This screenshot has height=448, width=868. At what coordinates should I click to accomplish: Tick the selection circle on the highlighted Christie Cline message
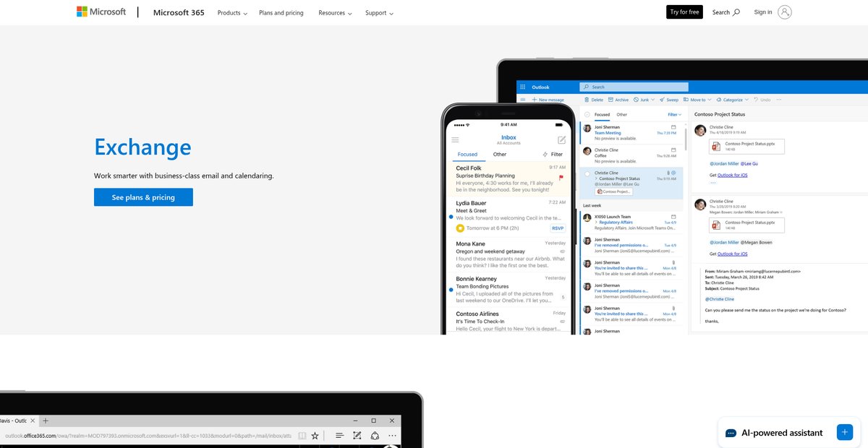(587, 174)
